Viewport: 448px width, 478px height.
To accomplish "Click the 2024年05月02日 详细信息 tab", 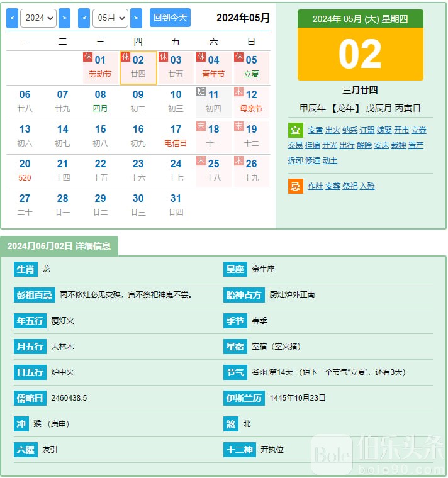I will (59, 246).
